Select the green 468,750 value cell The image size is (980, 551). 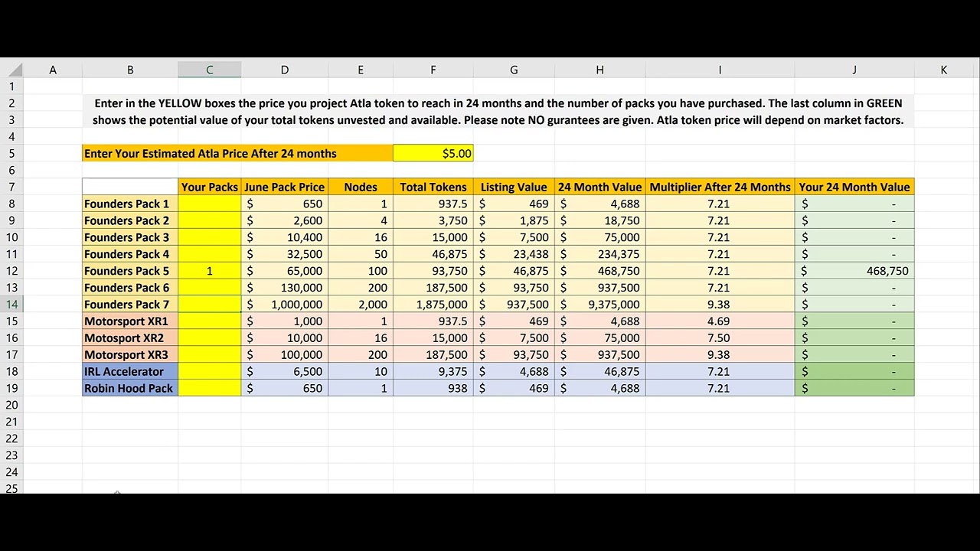coord(854,270)
